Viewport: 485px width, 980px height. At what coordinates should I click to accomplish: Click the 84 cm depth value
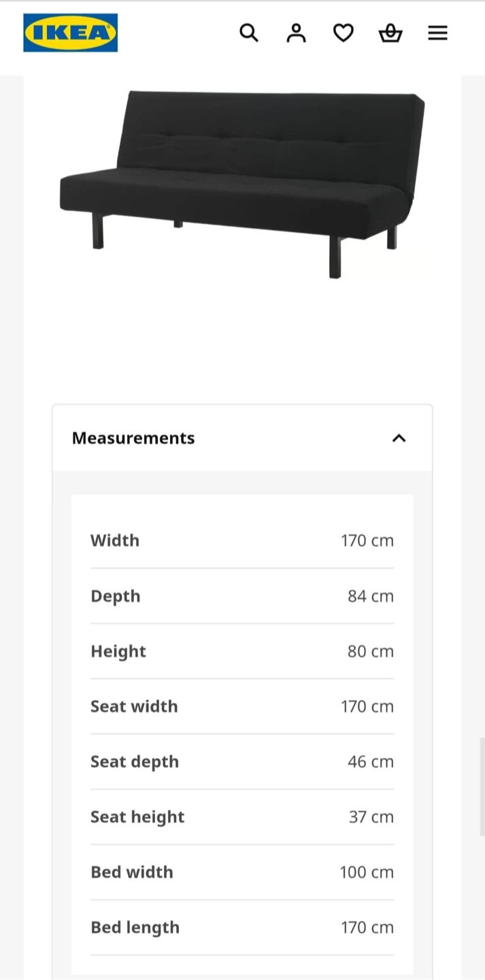(371, 596)
